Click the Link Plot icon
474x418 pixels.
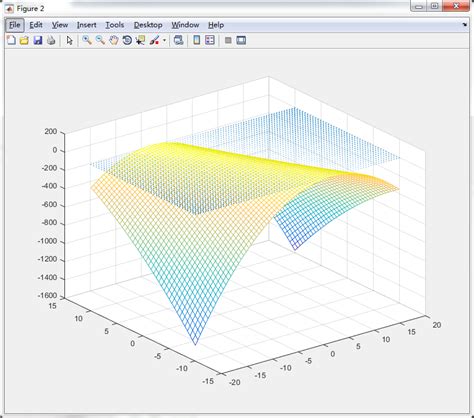point(179,40)
